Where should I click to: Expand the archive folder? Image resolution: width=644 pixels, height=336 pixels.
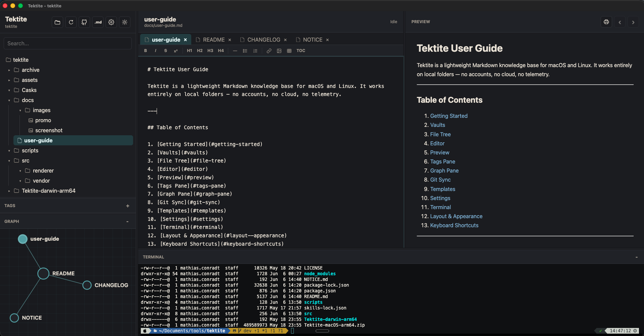[9, 70]
